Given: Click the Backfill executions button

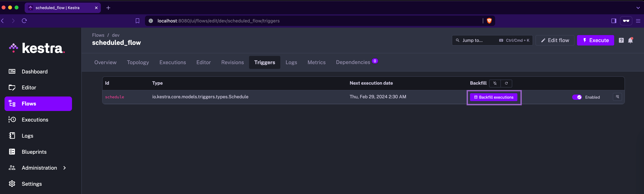Looking at the screenshot, I should pyautogui.click(x=494, y=97).
